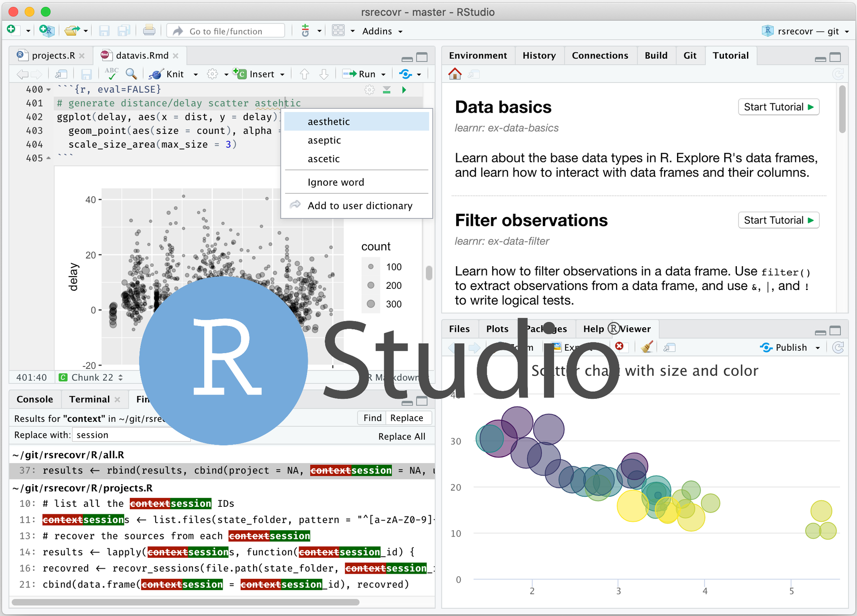Click the Replace All button

[402, 436]
